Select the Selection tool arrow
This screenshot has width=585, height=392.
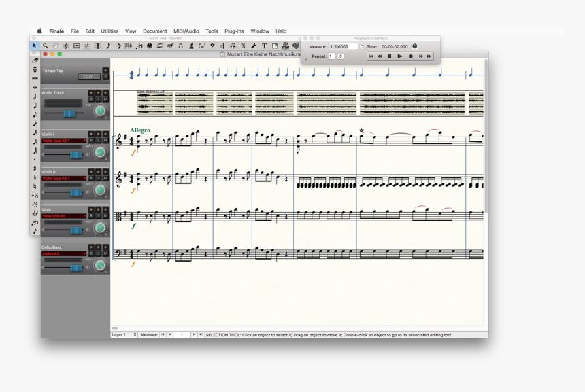point(34,46)
